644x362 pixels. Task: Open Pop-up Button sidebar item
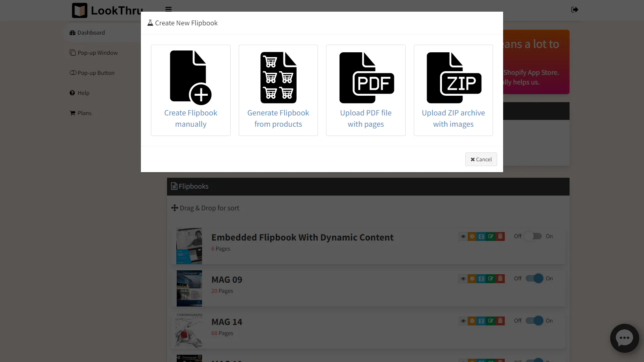92,73
